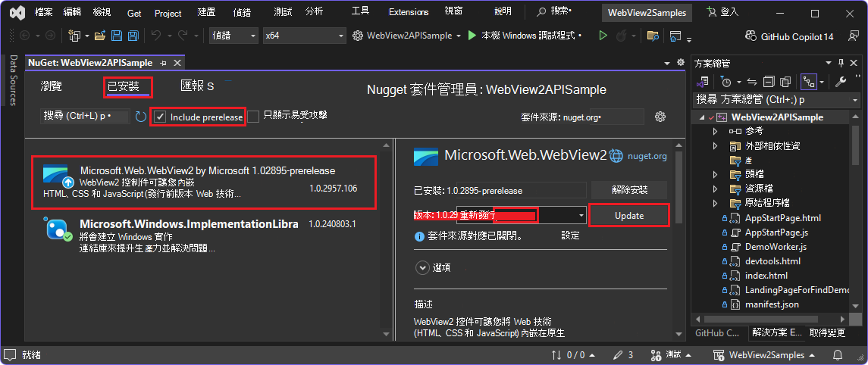Open the 檔案 File menu
The width and height of the screenshot is (868, 365).
click(44, 11)
